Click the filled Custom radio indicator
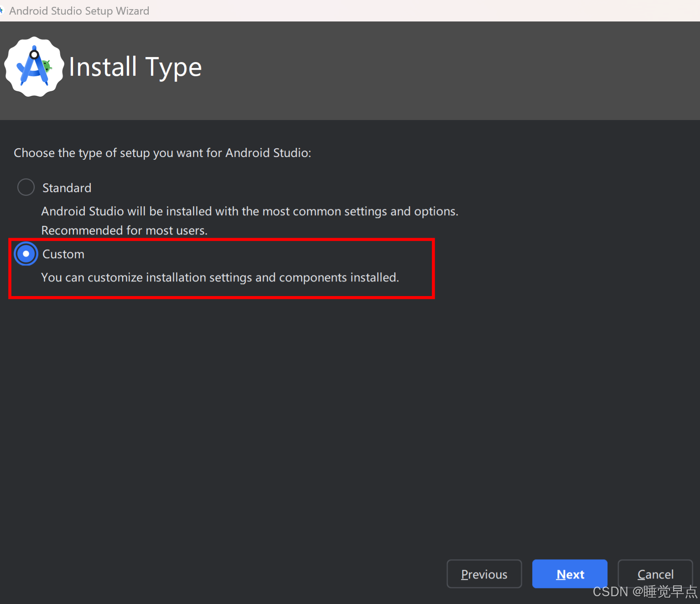Screen dimensions: 700x604 tap(26, 254)
